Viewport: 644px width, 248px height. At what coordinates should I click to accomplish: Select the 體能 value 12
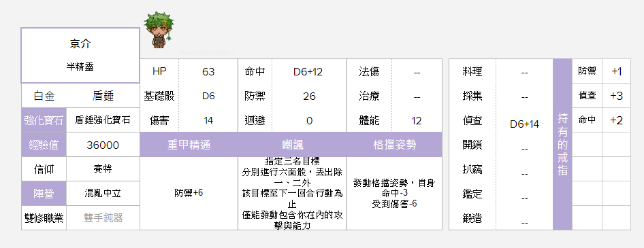(x=417, y=120)
